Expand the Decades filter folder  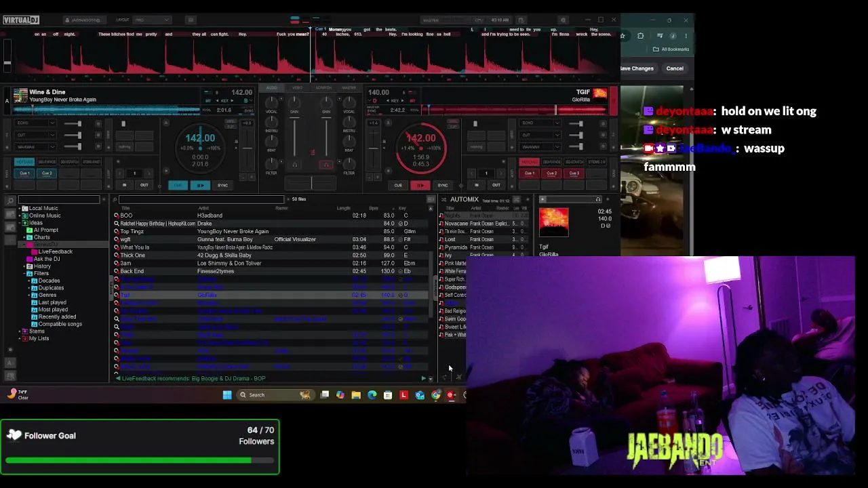click(31, 281)
